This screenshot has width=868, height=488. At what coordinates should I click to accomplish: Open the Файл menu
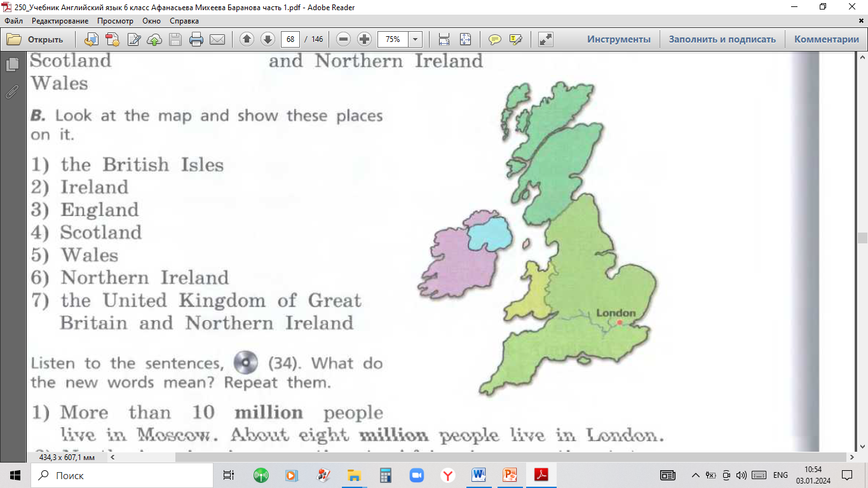coord(13,21)
